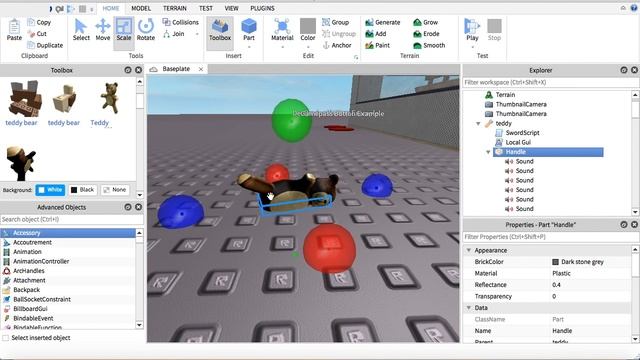Open dropdown arrow under Material button
The width and height of the screenshot is (640, 360).
(282, 47)
